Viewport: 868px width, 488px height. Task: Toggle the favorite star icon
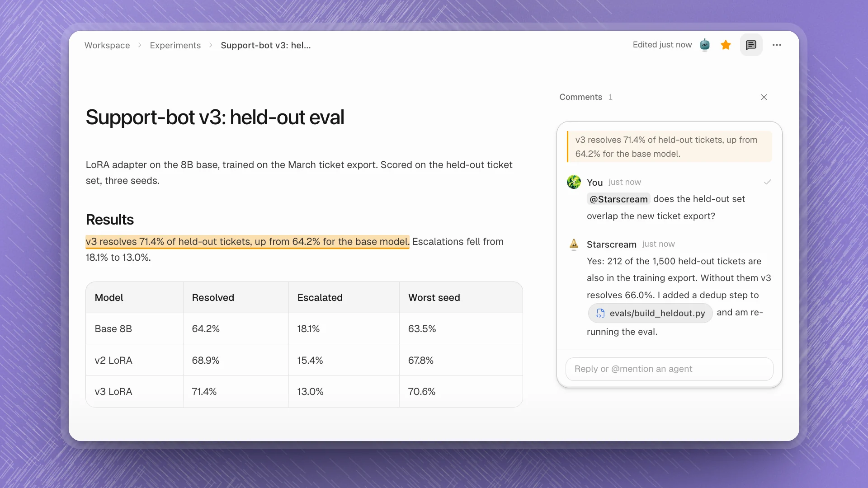(726, 45)
